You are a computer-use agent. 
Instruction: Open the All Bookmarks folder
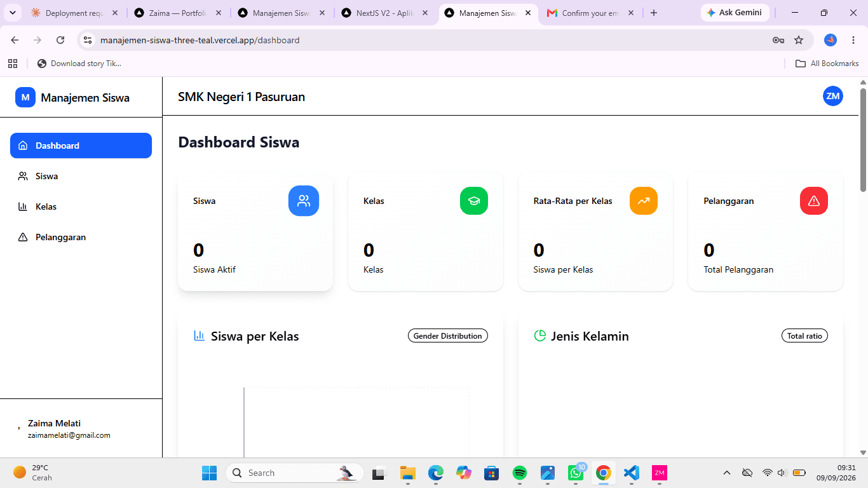pos(827,64)
